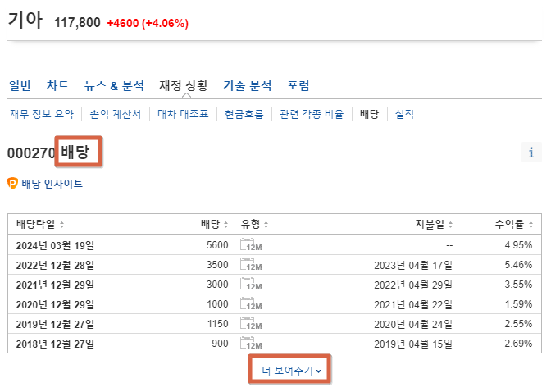The image size is (551, 392).
Task: Open 관련 각종 비율 link
Action: [312, 114]
